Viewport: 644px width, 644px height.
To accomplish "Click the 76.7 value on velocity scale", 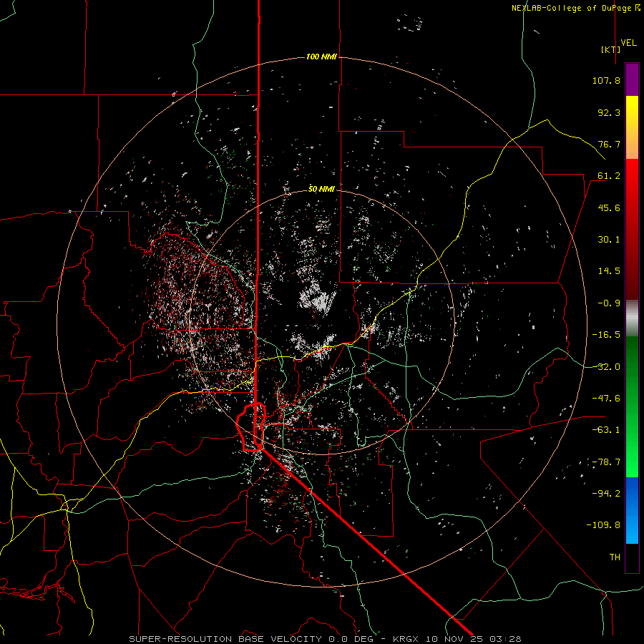I will 609,144.
